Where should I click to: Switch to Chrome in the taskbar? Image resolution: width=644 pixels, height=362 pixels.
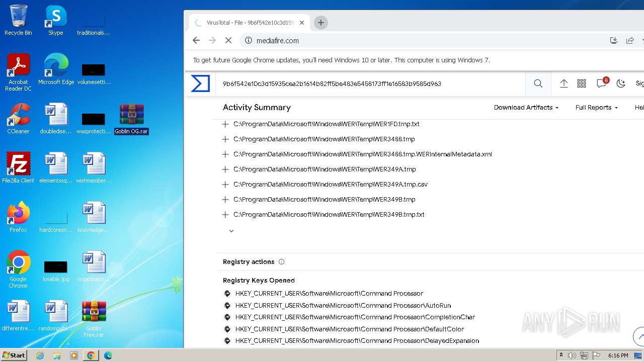pyautogui.click(x=91, y=355)
